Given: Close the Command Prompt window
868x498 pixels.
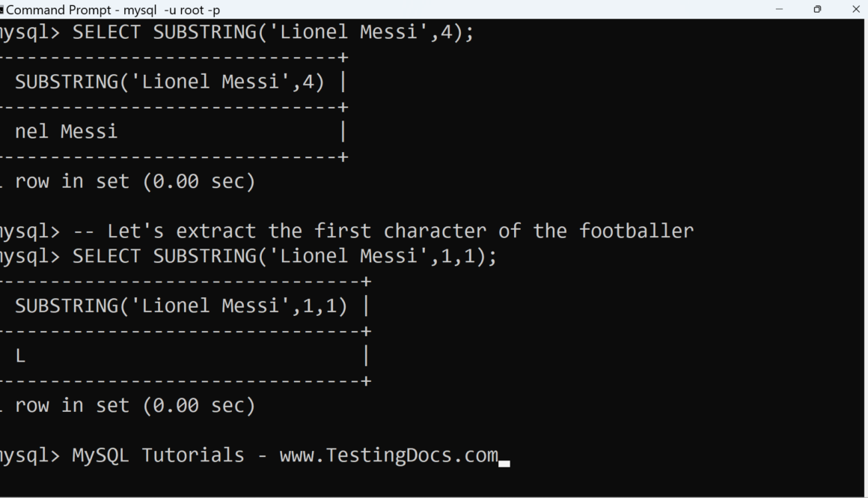Looking at the screenshot, I should point(856,10).
